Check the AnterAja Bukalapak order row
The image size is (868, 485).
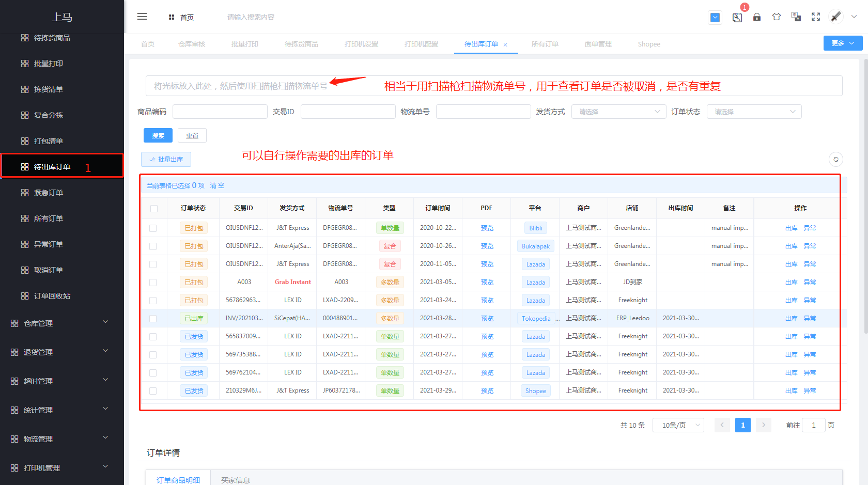click(153, 246)
